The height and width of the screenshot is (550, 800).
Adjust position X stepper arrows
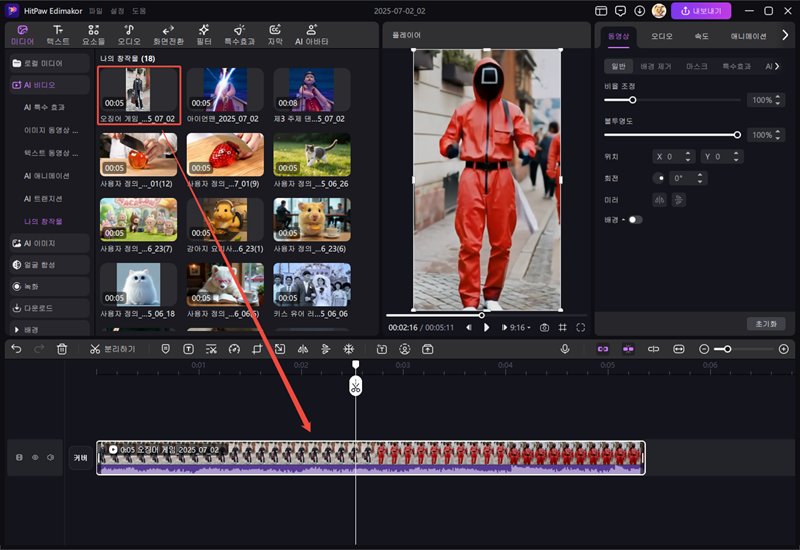[688, 157]
